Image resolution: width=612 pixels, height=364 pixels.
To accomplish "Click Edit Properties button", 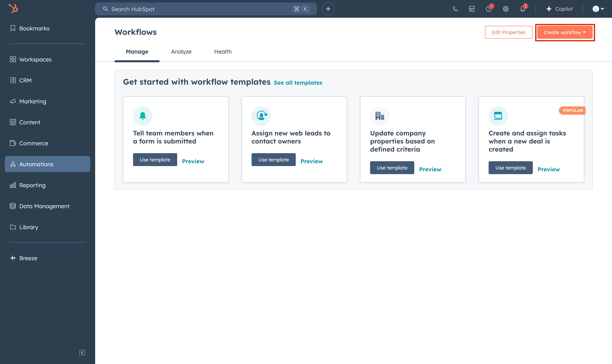I will pos(508,32).
